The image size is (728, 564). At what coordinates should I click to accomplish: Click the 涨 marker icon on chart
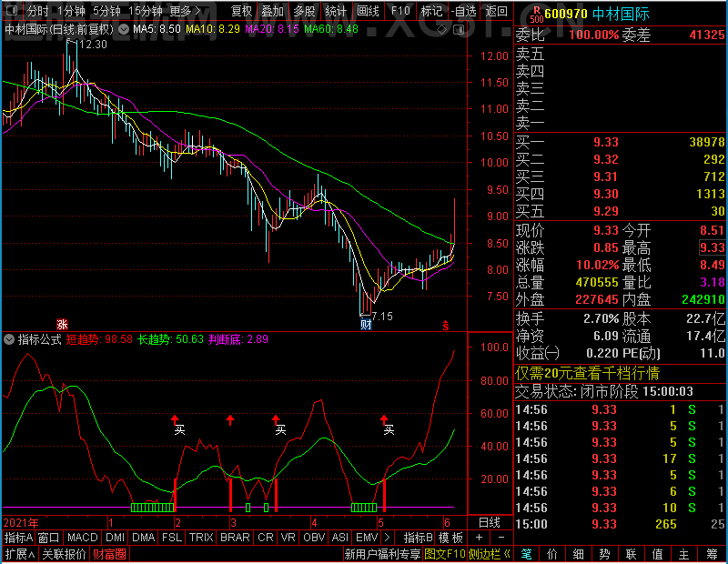coord(62,324)
